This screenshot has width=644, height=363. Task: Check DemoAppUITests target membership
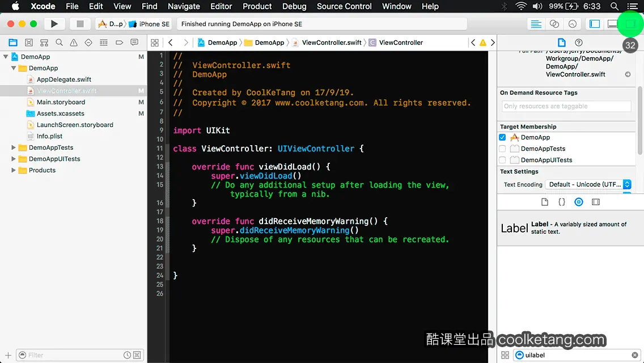click(x=502, y=160)
